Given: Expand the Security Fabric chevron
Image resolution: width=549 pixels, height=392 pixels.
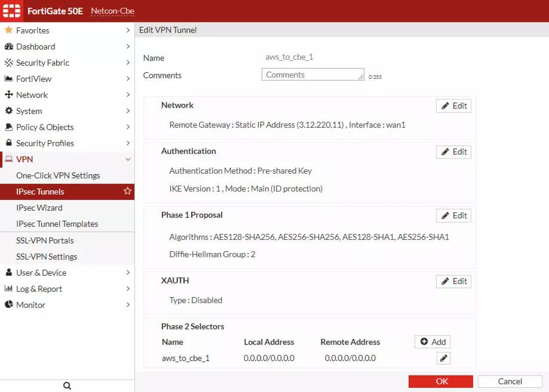Looking at the screenshot, I should click(x=128, y=62).
